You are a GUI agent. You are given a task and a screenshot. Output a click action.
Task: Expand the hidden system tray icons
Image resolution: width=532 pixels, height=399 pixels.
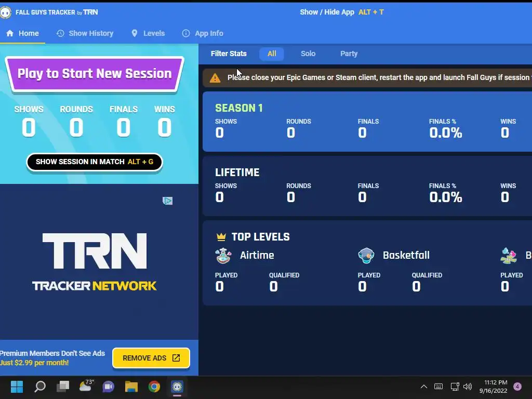(x=424, y=387)
